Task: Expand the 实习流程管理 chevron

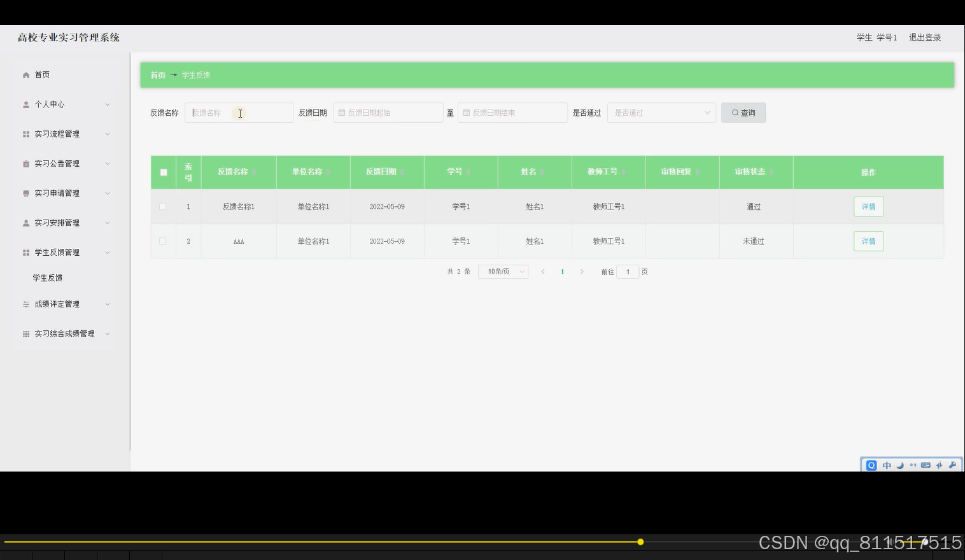Action: 107,134
